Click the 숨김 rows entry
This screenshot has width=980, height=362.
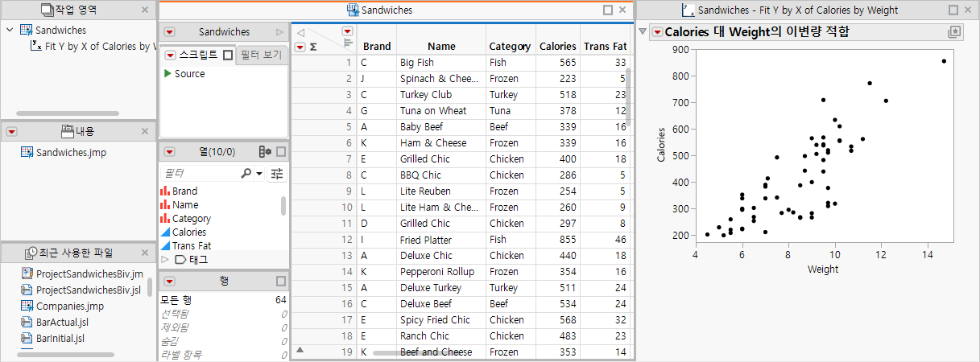click(x=223, y=341)
